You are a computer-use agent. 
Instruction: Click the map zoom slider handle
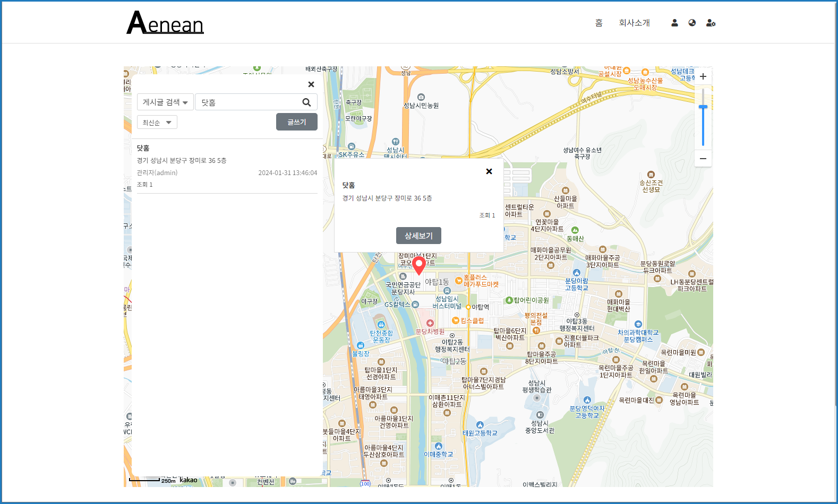[703, 107]
